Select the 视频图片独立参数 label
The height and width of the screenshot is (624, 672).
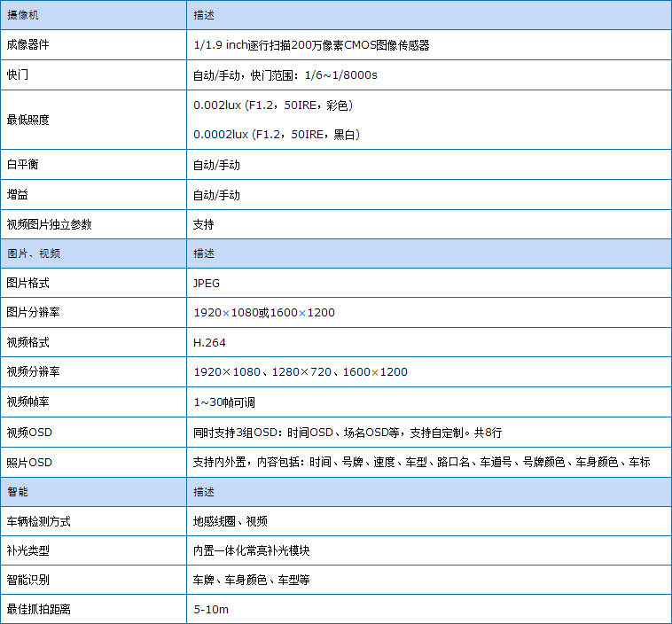tap(49, 224)
